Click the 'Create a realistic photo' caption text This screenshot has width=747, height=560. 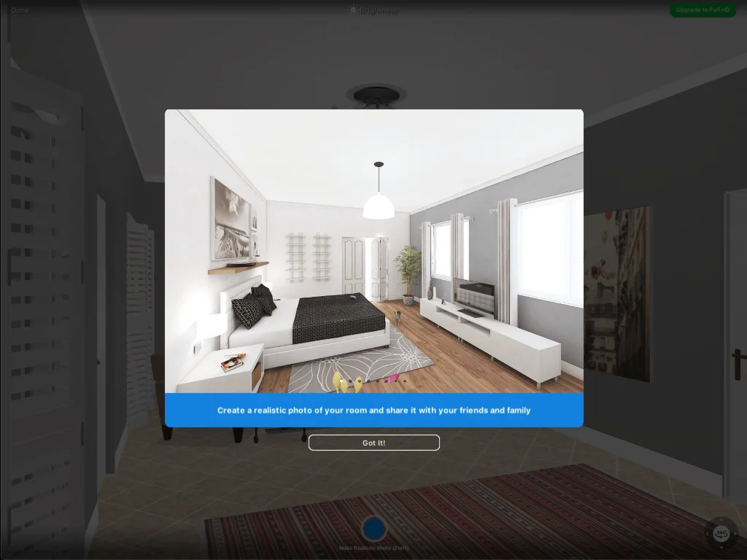coord(374,410)
